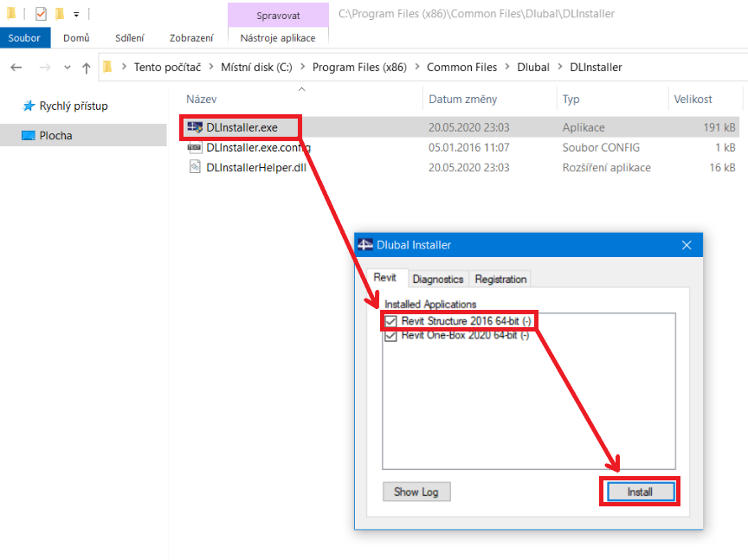Click size value 1 kB
The height and width of the screenshot is (560, 748).
725,147
